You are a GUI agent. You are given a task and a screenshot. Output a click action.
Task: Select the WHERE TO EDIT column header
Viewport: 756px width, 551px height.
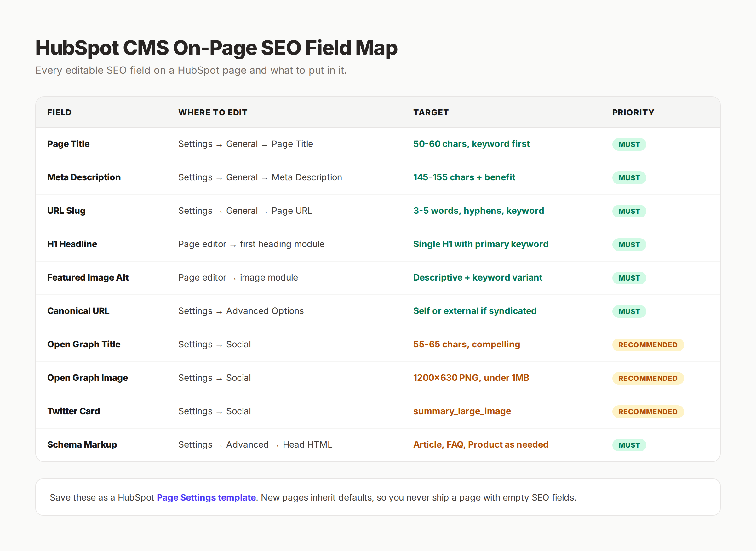(213, 113)
